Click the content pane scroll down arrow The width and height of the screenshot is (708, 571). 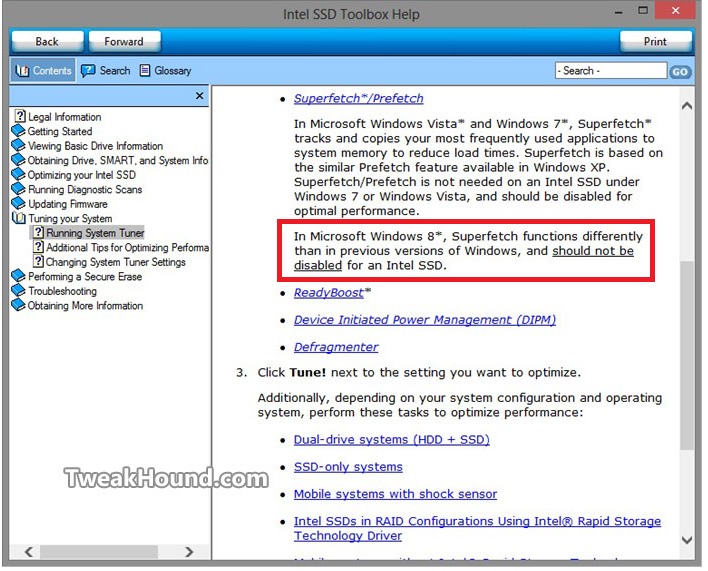[687, 540]
